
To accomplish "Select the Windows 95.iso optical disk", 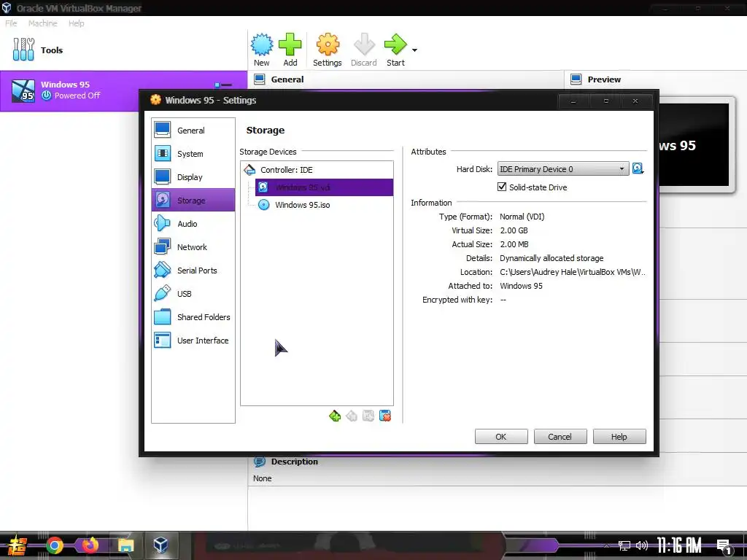I will (x=324, y=205).
